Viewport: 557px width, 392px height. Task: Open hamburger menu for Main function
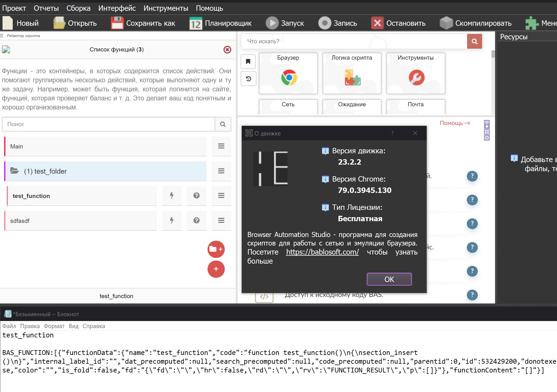(x=221, y=146)
